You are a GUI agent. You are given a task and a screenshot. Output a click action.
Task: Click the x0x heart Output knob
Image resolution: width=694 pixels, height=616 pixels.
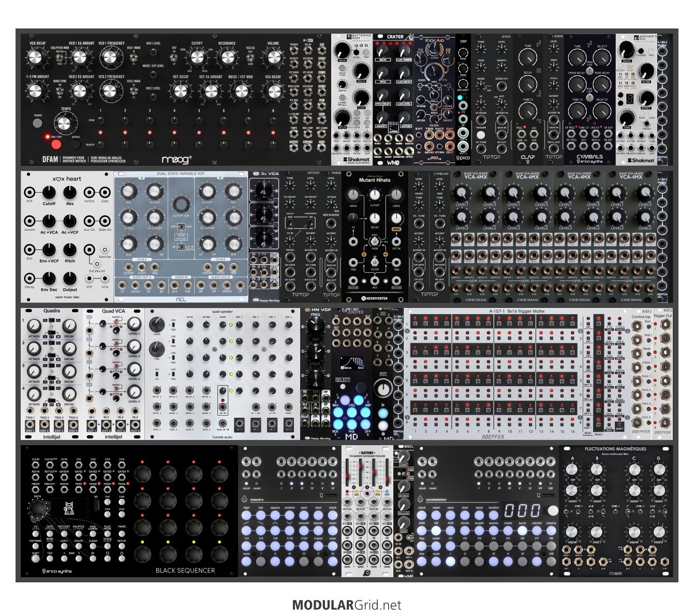[70, 279]
